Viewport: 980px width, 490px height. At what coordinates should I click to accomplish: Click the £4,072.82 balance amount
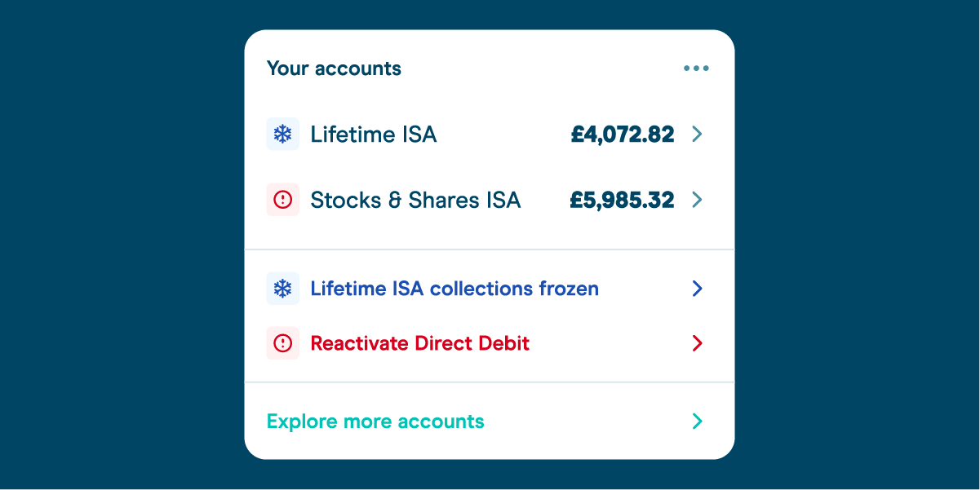(x=623, y=135)
